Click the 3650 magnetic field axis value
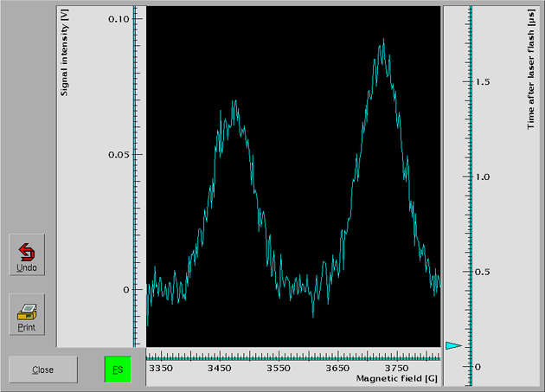Screen dimensions: 545x392 [337, 368]
